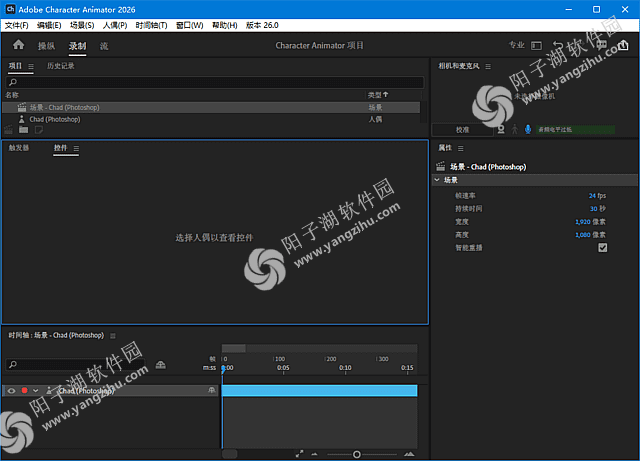The height and width of the screenshot is (461, 640).
Task: Click the timeline search field
Action: [x=75, y=364]
